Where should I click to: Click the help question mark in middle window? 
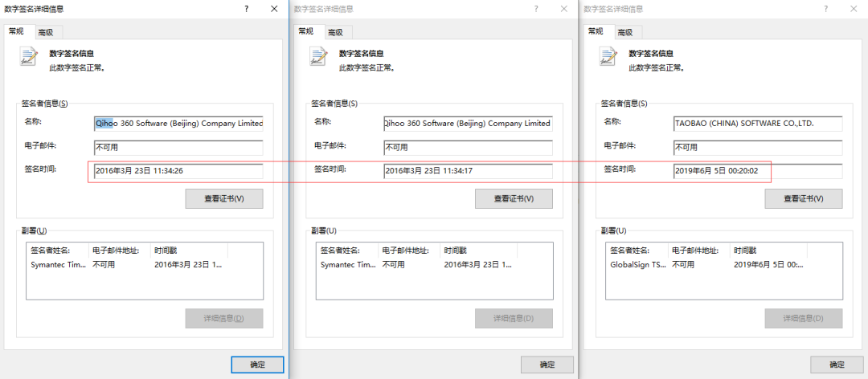536,9
